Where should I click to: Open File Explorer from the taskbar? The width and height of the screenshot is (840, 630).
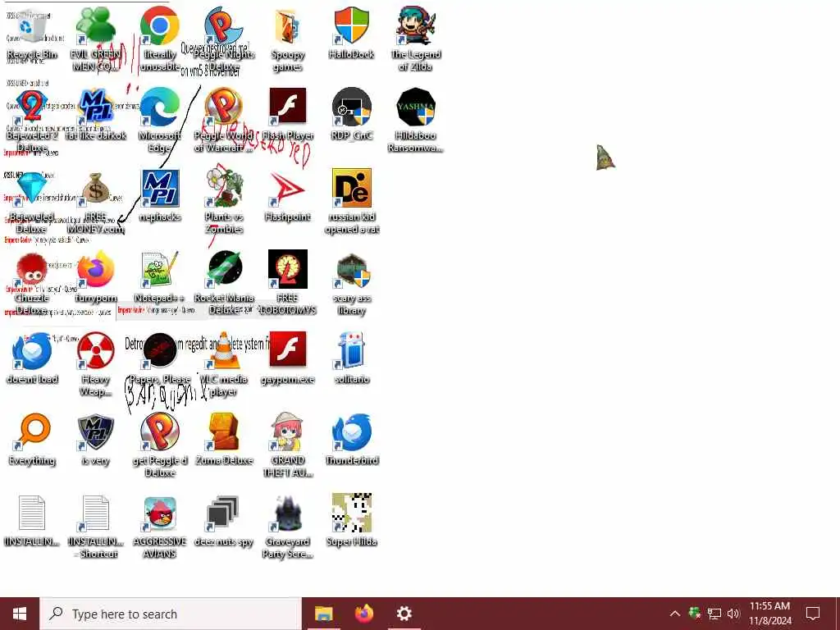(x=323, y=614)
